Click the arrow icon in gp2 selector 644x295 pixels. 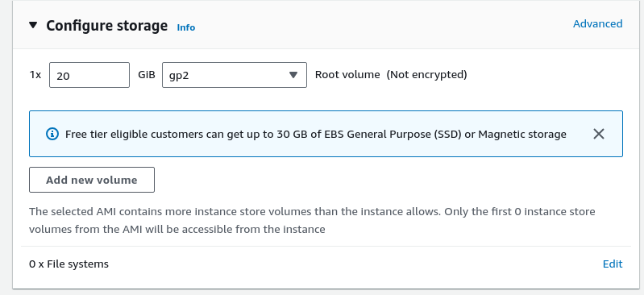[x=293, y=75]
